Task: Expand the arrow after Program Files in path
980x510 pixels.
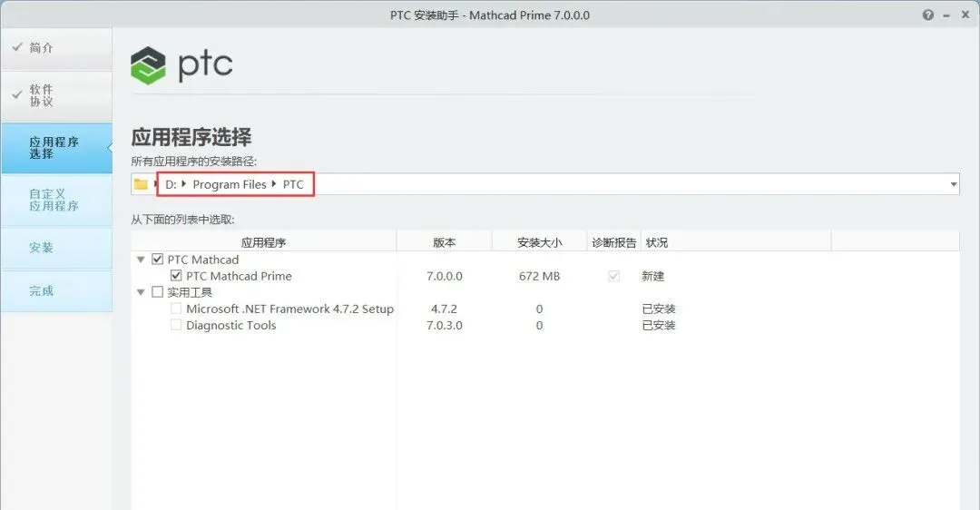Action: point(274,183)
